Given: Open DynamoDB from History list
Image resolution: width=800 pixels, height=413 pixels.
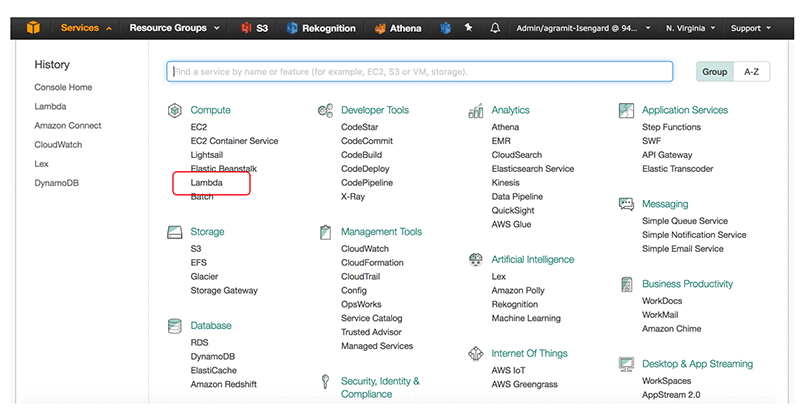Looking at the screenshot, I should 57,183.
